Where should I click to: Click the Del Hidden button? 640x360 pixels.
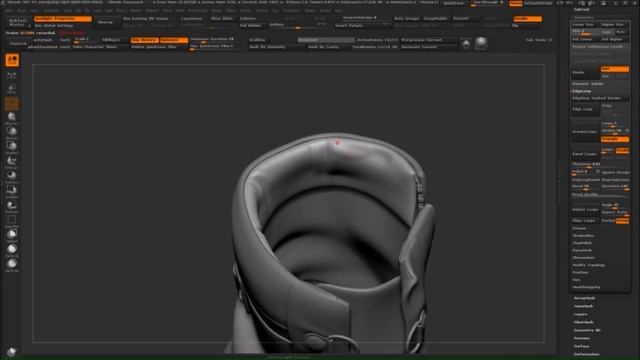pos(253,25)
